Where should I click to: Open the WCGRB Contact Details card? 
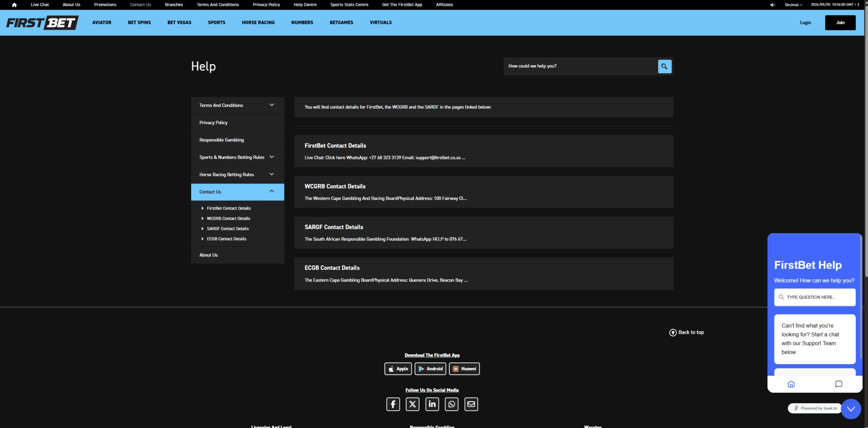coord(484,192)
